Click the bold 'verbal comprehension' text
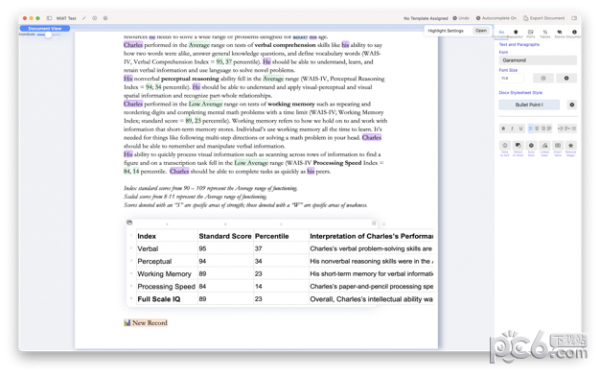The width and height of the screenshot is (600, 375). 285,45
